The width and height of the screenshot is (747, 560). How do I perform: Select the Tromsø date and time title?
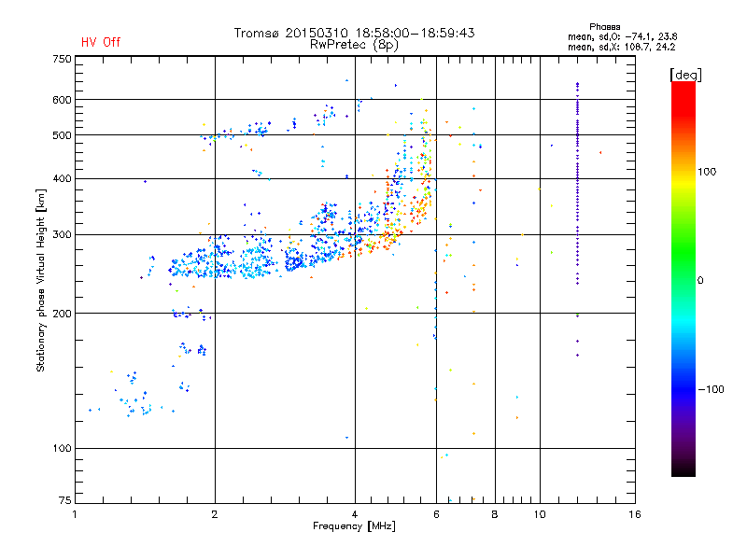[355, 33]
